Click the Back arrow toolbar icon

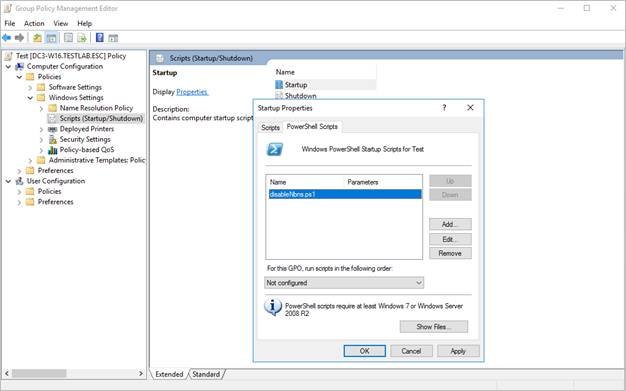pos(6,38)
